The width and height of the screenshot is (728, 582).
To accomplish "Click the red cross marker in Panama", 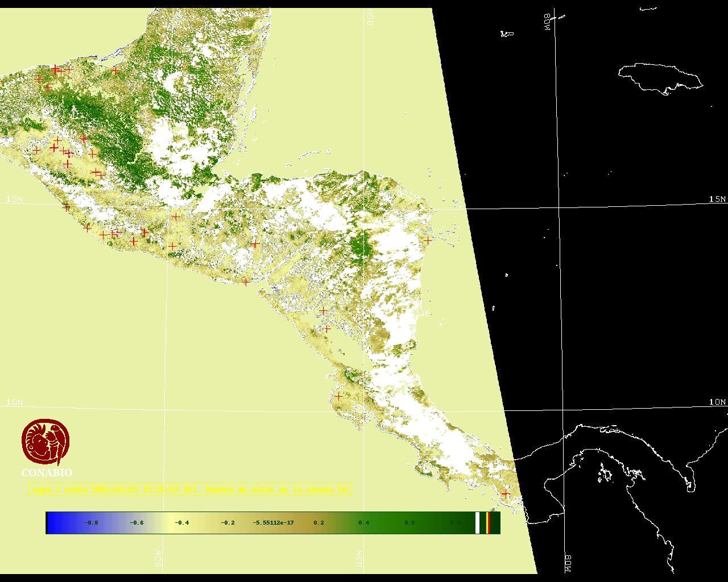I will click(x=506, y=494).
